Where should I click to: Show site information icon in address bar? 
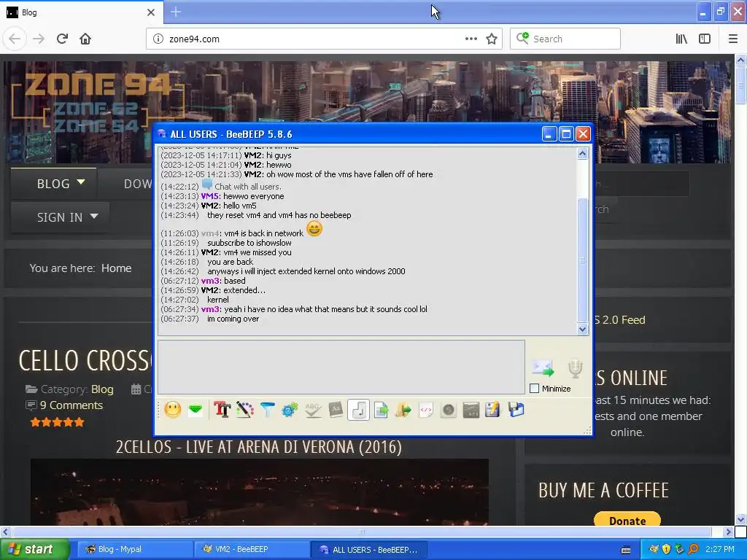(x=158, y=39)
